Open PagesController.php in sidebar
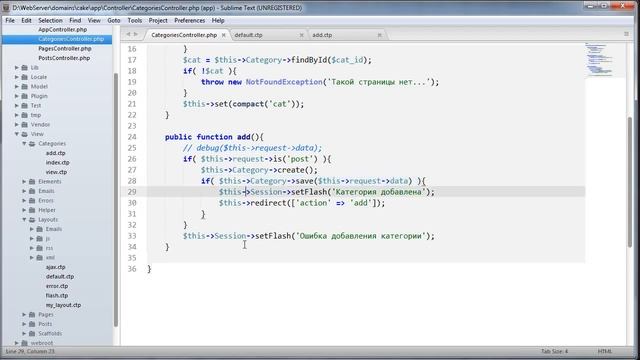This screenshot has height=360, width=640. click(65, 49)
